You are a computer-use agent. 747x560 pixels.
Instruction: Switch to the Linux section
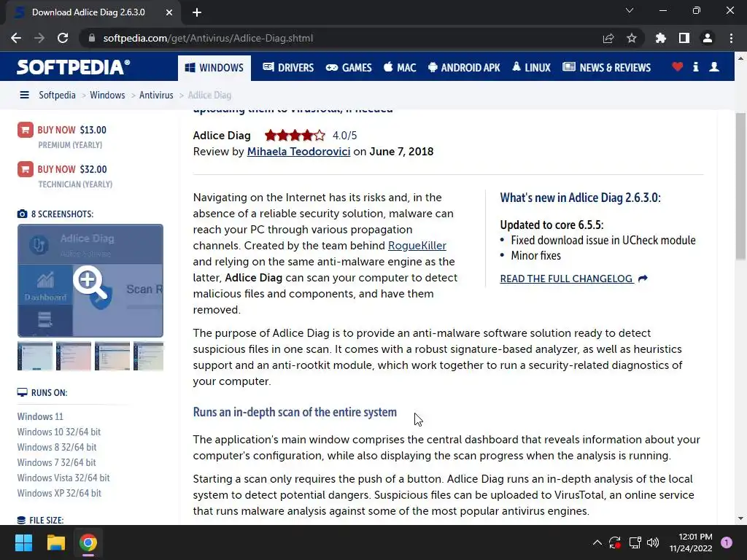tap(531, 68)
